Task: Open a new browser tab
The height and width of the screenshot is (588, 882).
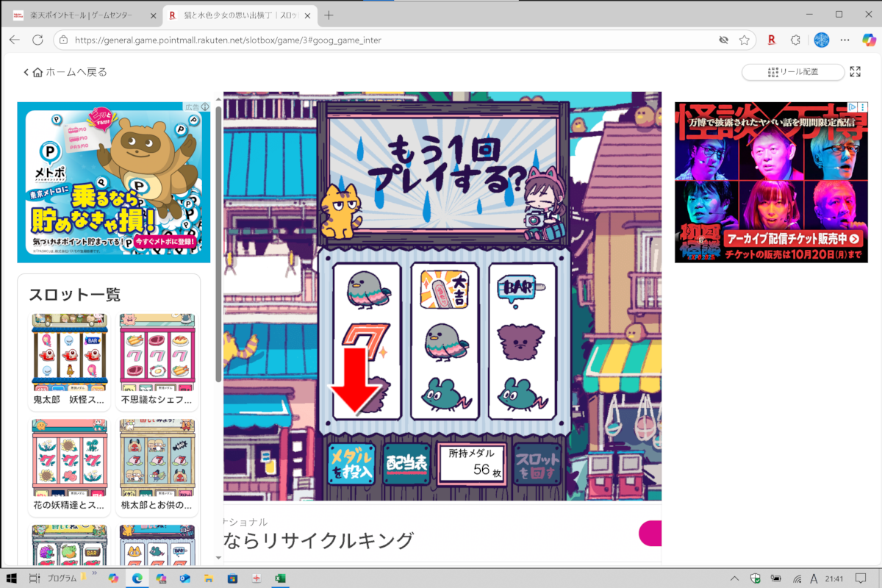Action: (329, 15)
